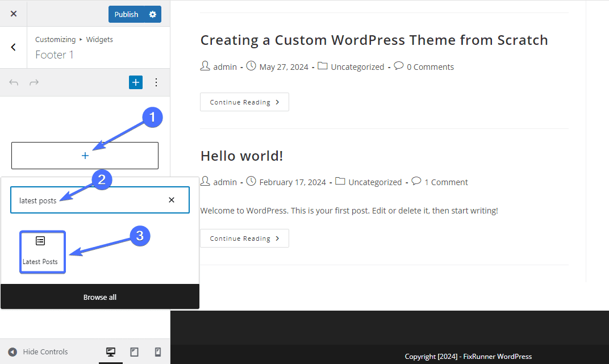The width and height of the screenshot is (609, 364).
Task: Switch to mobile preview device icon
Action: [158, 352]
